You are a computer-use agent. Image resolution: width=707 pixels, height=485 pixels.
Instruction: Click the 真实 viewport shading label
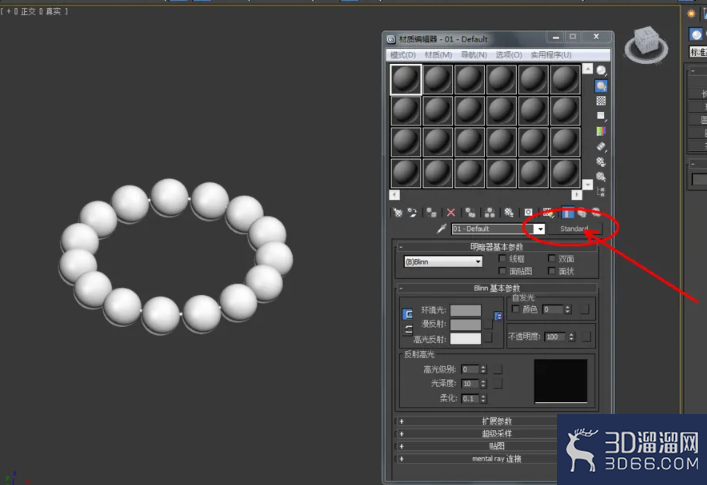click(53, 11)
